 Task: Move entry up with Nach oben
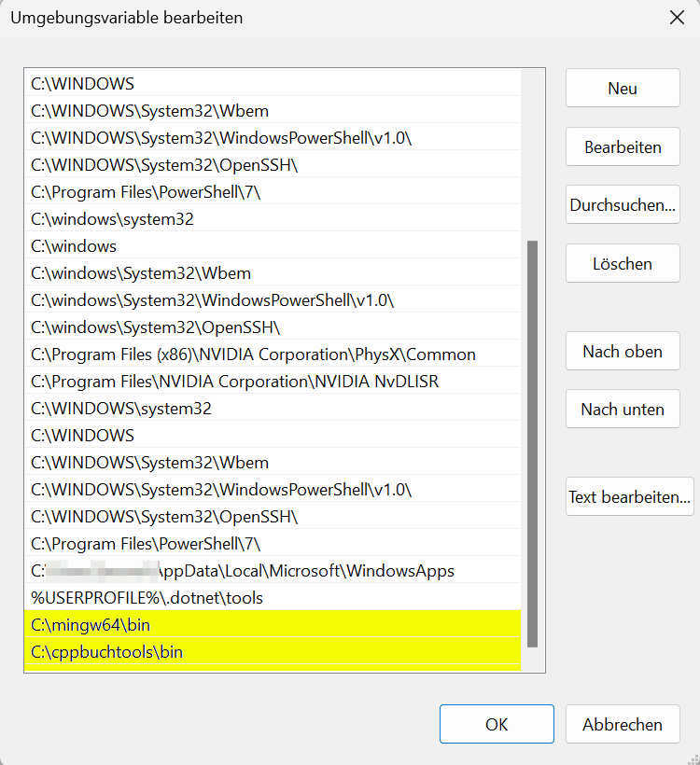[622, 352]
